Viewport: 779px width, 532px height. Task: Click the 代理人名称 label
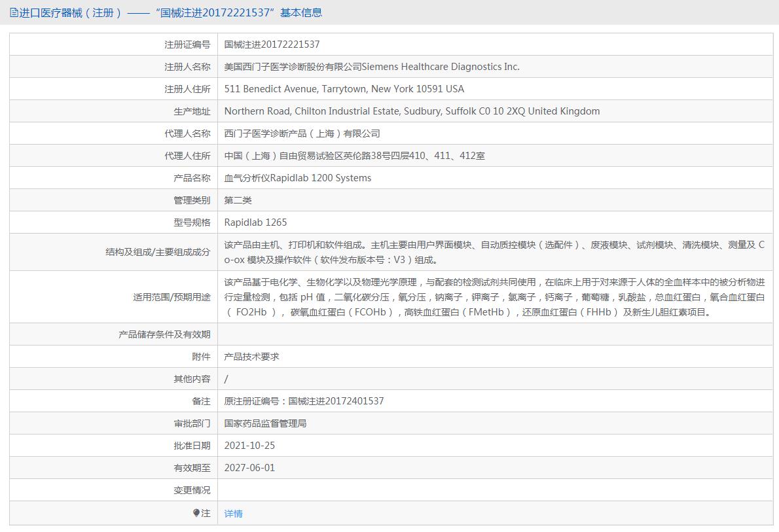187,133
